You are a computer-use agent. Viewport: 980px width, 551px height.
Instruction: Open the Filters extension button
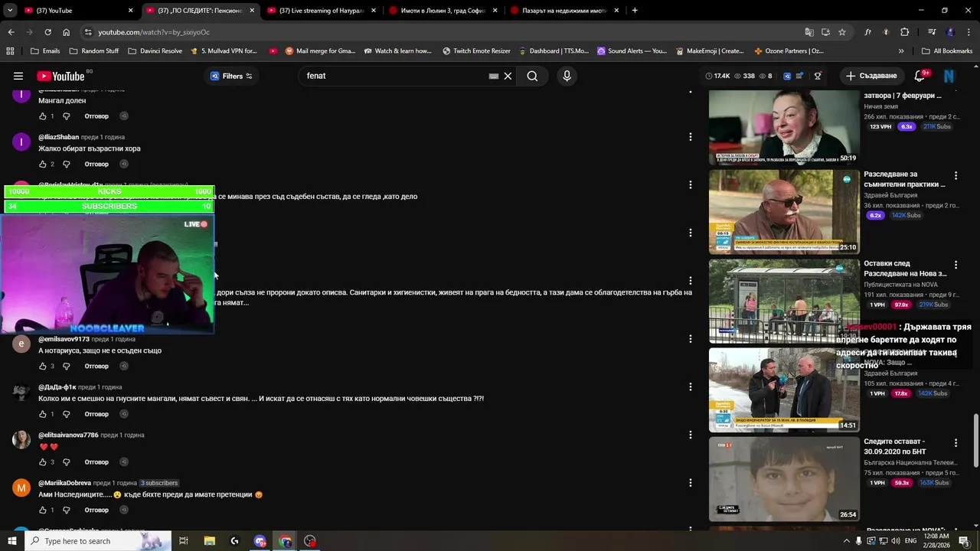pos(231,76)
